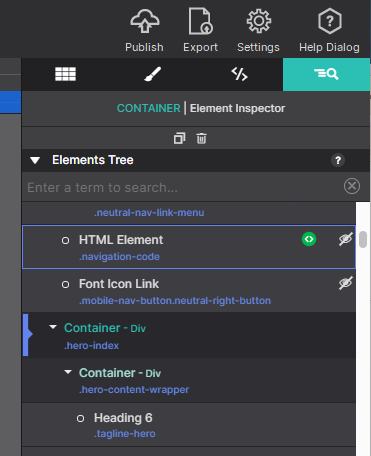Viewport: 371px width, 456px height.
Task: Select Container Div .hero-index row
Action: 189,335
